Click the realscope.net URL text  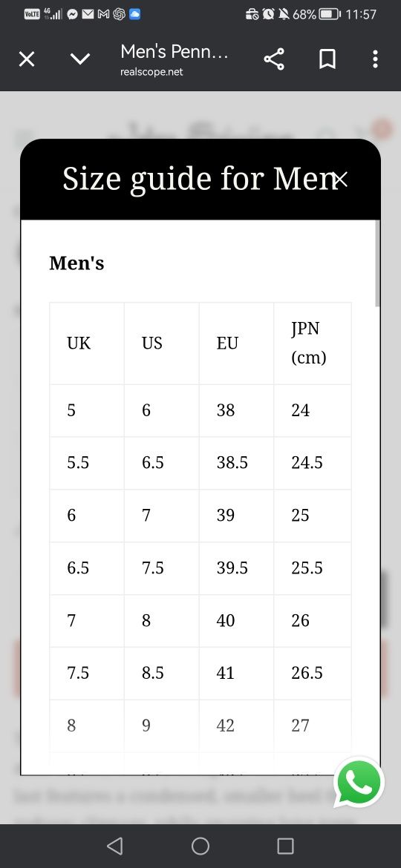point(151,72)
